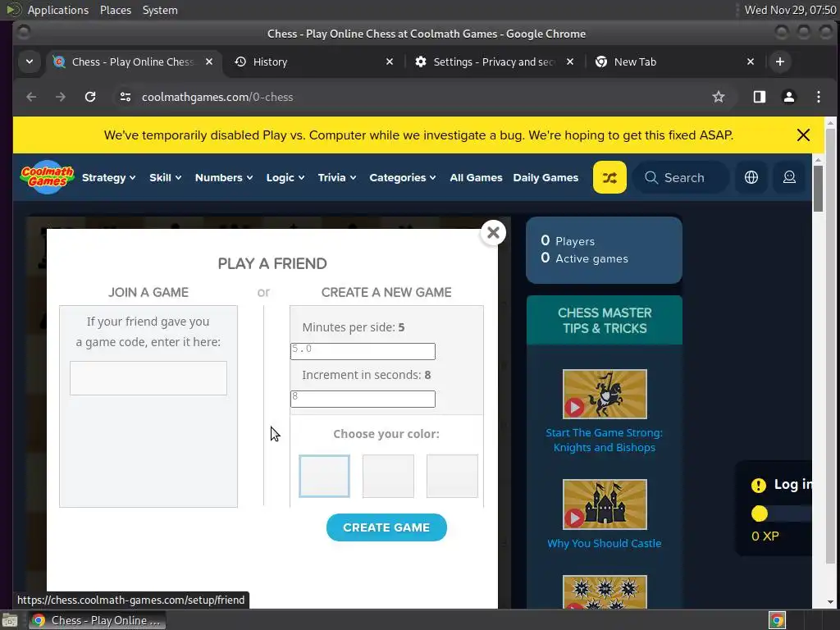Expand the Strategy menu

click(109, 177)
